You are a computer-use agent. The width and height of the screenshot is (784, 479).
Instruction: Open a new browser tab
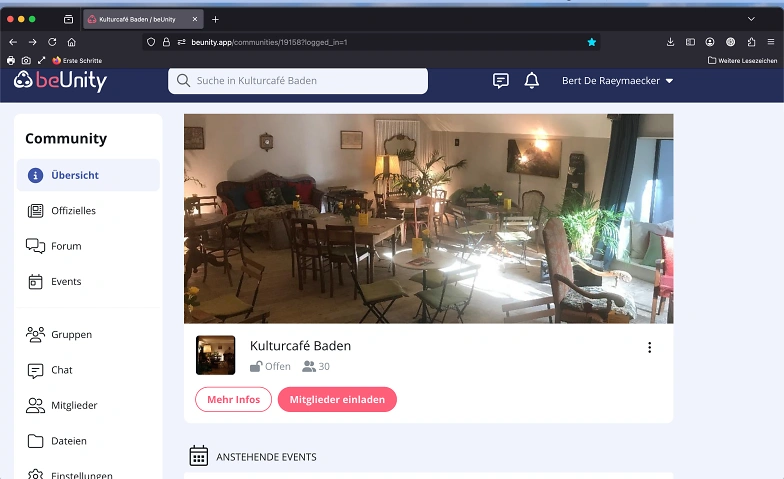[x=215, y=19]
